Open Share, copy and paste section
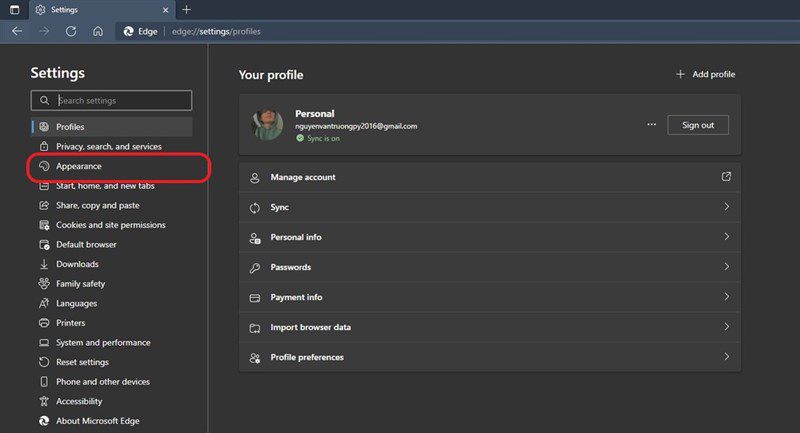Viewport: 800px width, 433px height. pos(112,205)
